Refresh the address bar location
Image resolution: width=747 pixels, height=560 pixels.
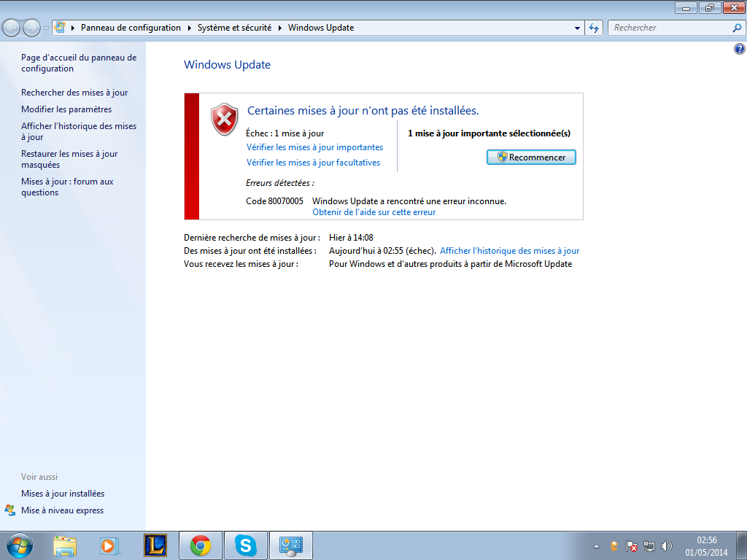[x=594, y=28]
